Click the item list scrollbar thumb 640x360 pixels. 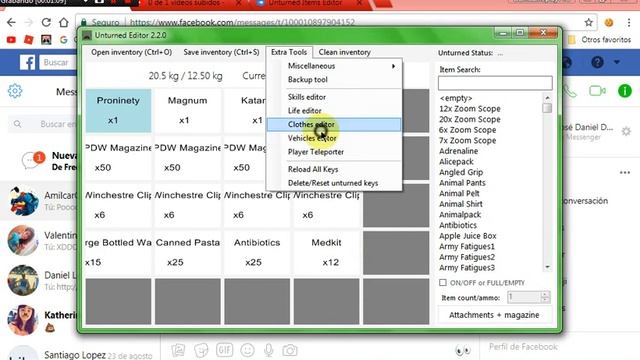547,108
